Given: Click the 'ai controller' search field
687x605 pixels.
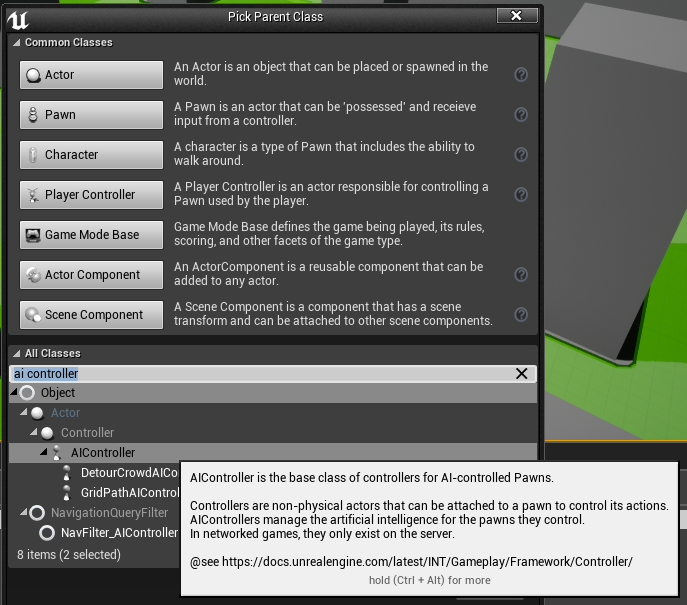Looking at the screenshot, I should click(260, 374).
